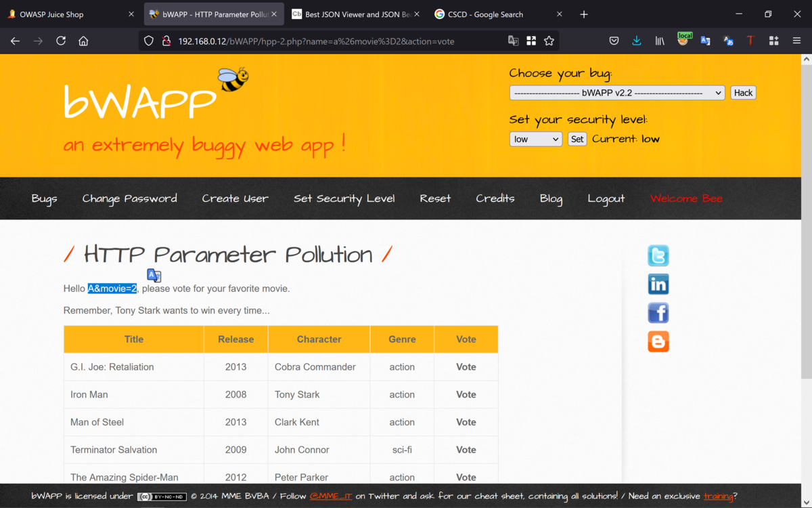This screenshot has height=508, width=812.
Task: Open the Credits menu item
Action: pos(495,198)
